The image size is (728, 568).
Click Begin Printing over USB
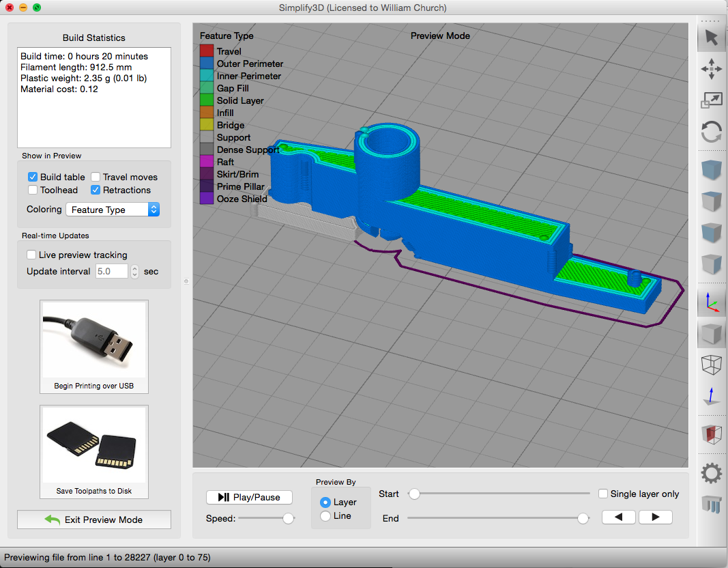pos(94,347)
